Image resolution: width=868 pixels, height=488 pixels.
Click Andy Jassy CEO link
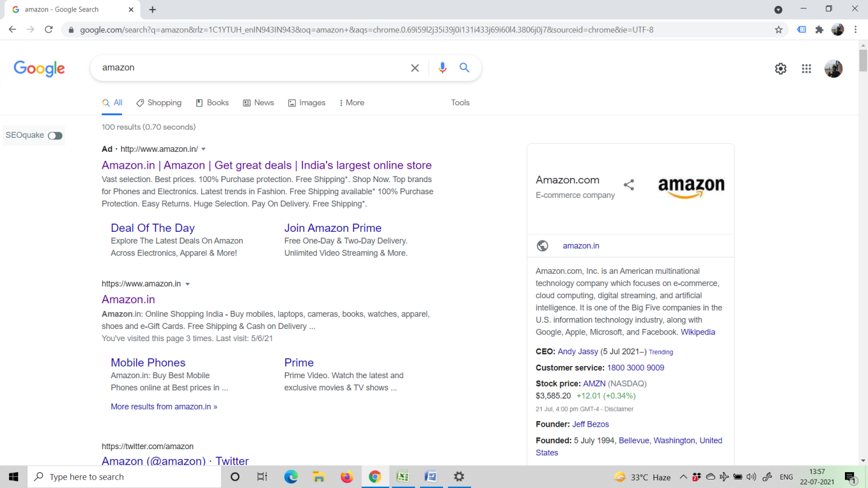click(578, 351)
